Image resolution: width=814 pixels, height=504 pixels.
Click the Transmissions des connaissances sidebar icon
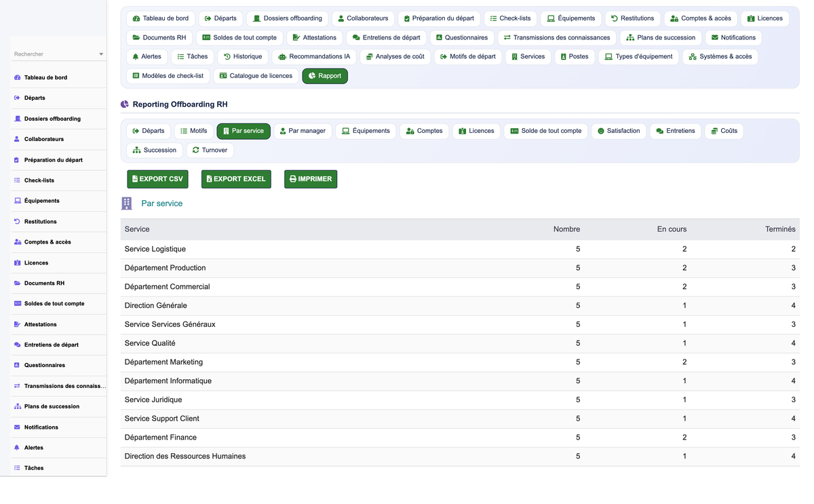point(17,386)
